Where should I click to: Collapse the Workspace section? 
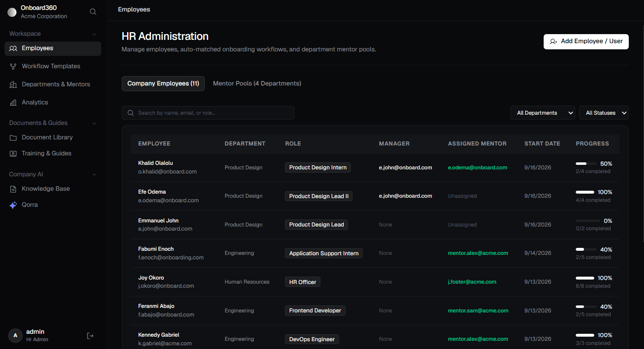tap(94, 34)
